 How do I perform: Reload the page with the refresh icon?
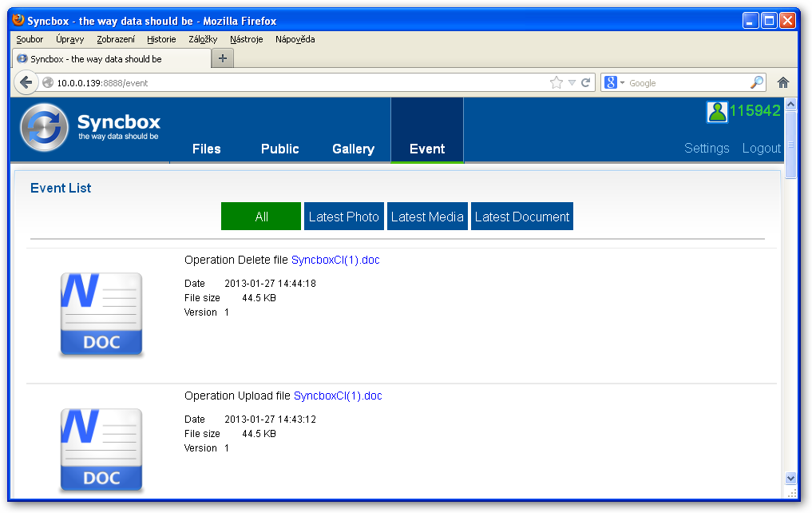(586, 82)
